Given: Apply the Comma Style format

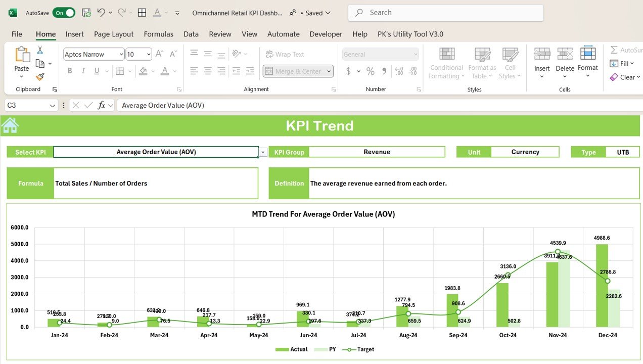Looking at the screenshot, I should (x=384, y=71).
